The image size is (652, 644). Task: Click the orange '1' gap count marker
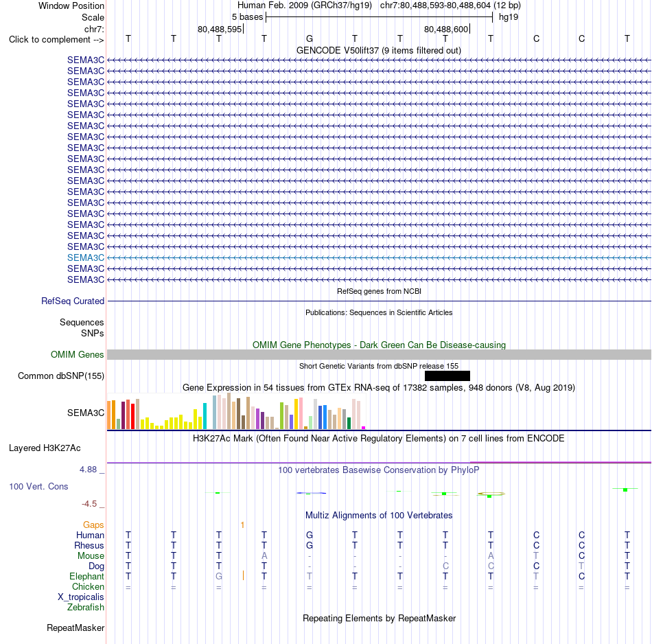[x=242, y=525]
